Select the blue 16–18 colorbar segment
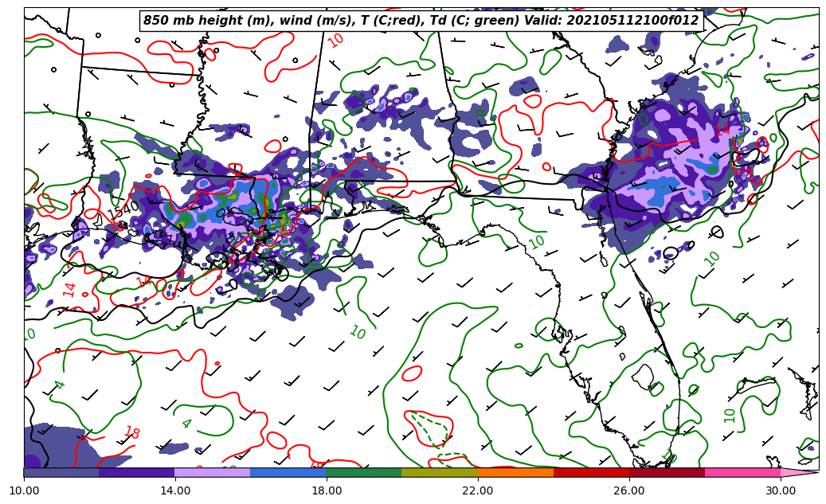The width and height of the screenshot is (826, 504). [x=288, y=472]
